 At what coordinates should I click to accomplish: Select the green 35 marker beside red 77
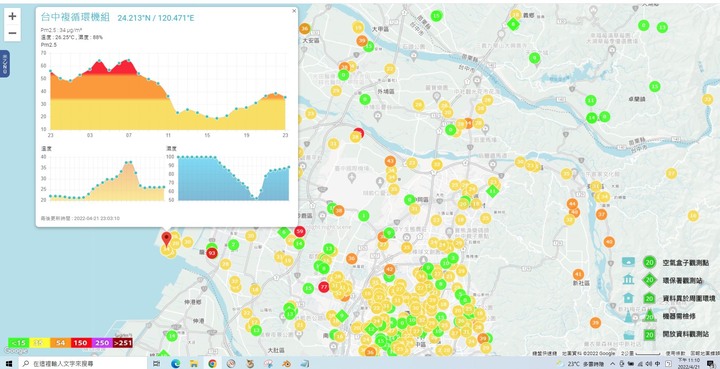tap(308, 289)
